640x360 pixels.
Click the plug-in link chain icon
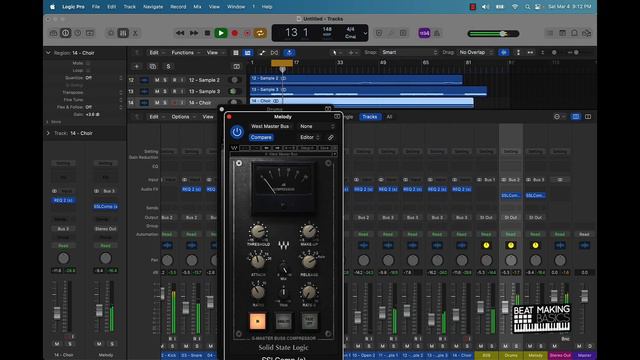click(x=331, y=138)
